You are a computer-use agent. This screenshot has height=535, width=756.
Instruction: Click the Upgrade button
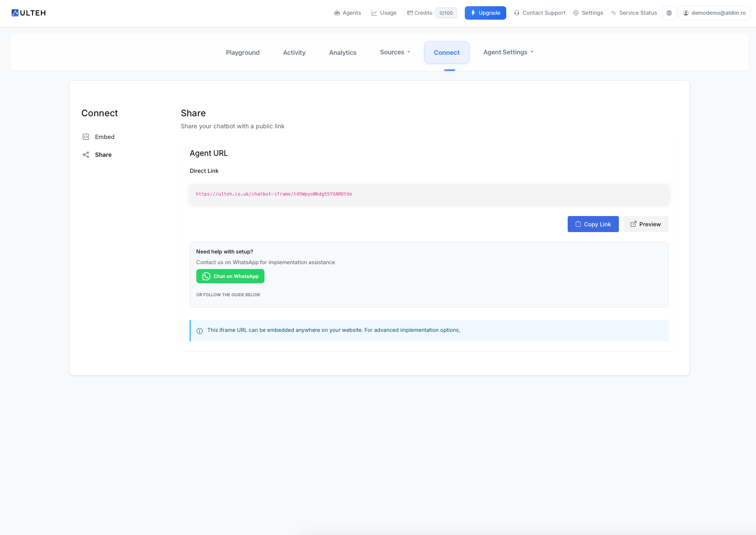coord(485,13)
